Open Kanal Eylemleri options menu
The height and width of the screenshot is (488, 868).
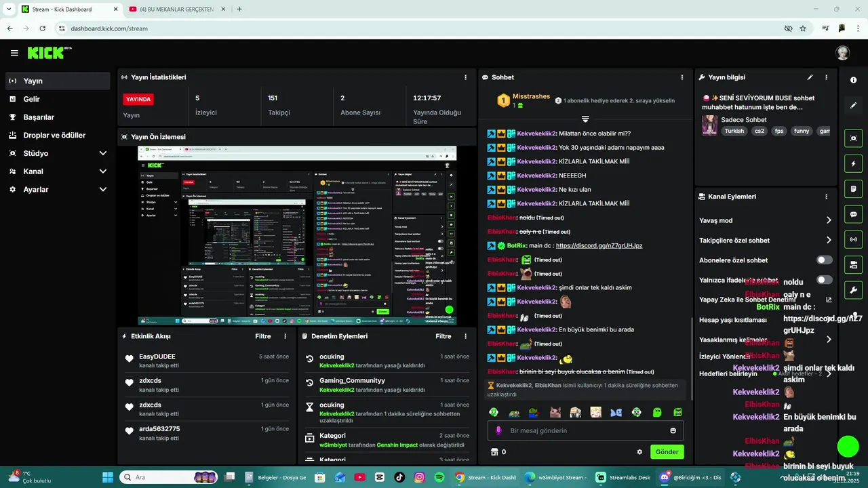tap(826, 197)
